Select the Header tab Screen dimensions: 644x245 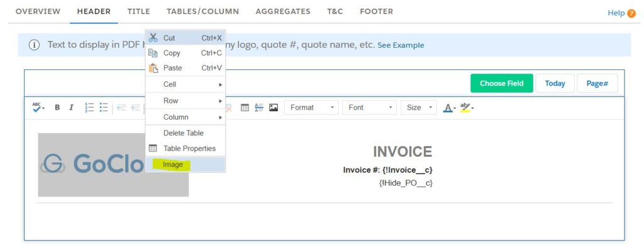94,11
